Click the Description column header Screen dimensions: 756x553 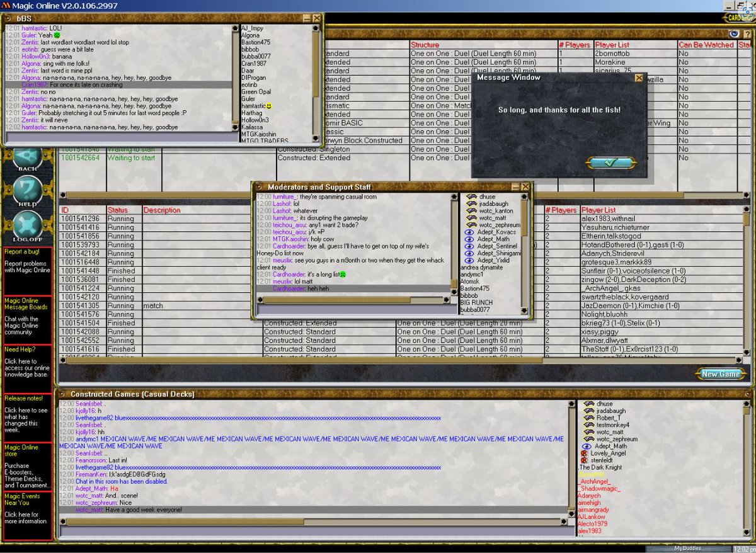162,210
